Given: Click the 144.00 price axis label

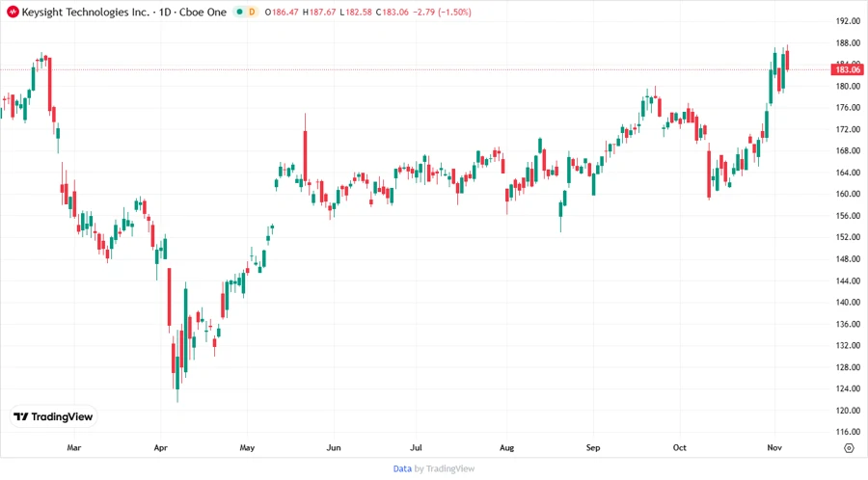Looking at the screenshot, I should [x=848, y=280].
